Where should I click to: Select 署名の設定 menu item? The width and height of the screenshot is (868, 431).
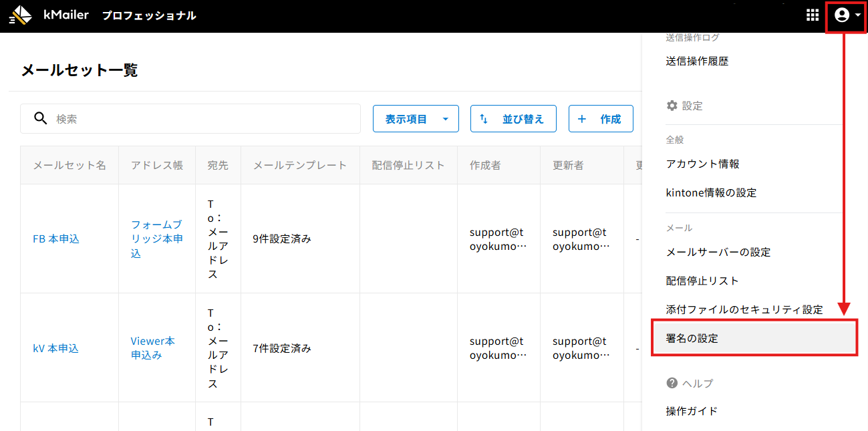754,338
